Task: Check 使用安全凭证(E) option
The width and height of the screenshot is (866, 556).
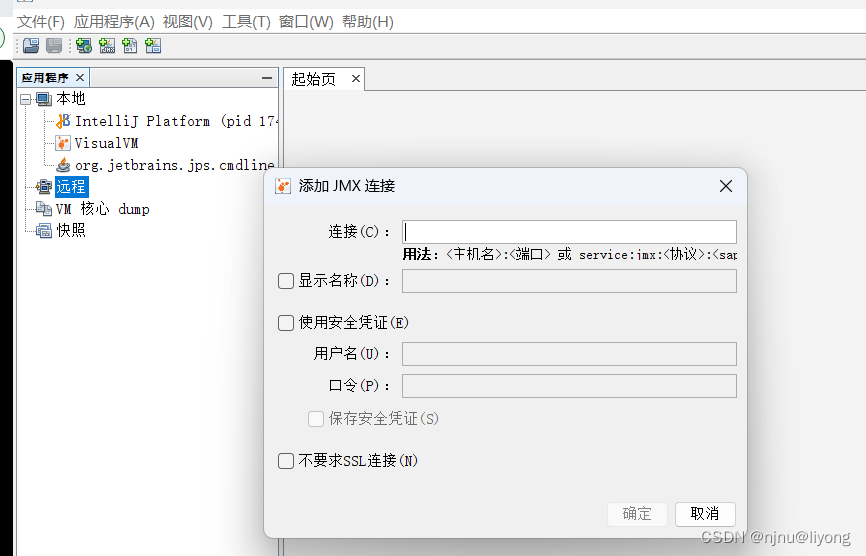Action: (286, 322)
